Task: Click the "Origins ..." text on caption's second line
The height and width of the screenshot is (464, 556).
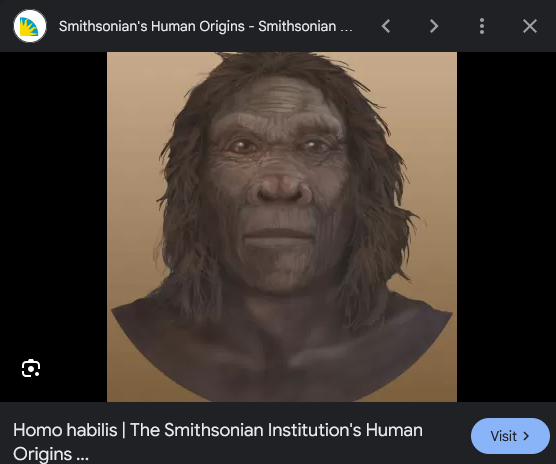Action: point(51,454)
